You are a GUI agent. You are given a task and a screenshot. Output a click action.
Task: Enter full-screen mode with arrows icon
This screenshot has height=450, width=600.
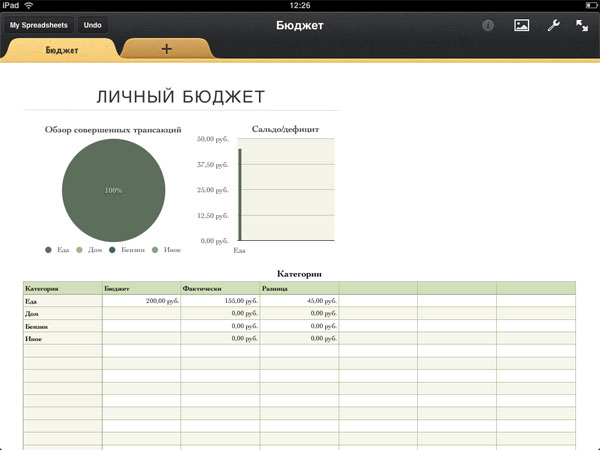[582, 25]
